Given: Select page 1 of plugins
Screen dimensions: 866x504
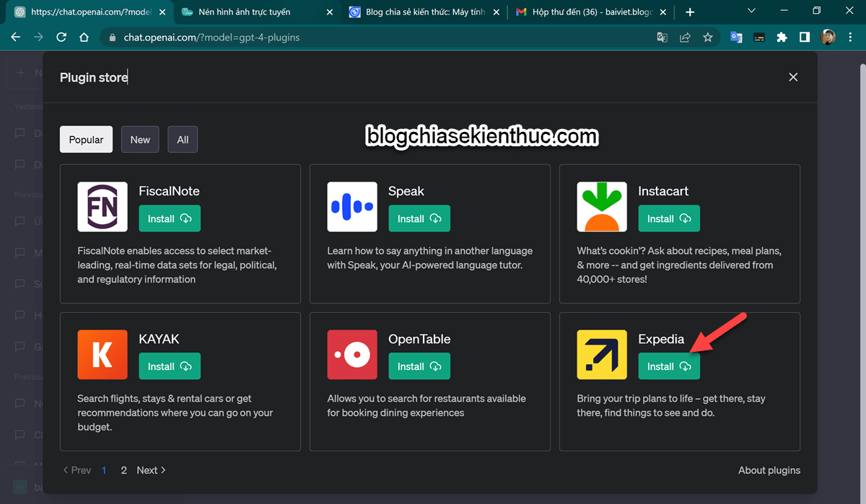Looking at the screenshot, I should click(104, 470).
